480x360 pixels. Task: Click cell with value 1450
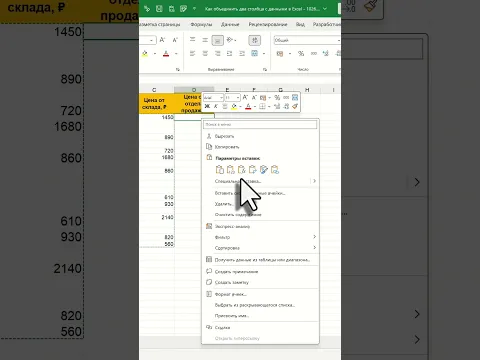(157, 117)
